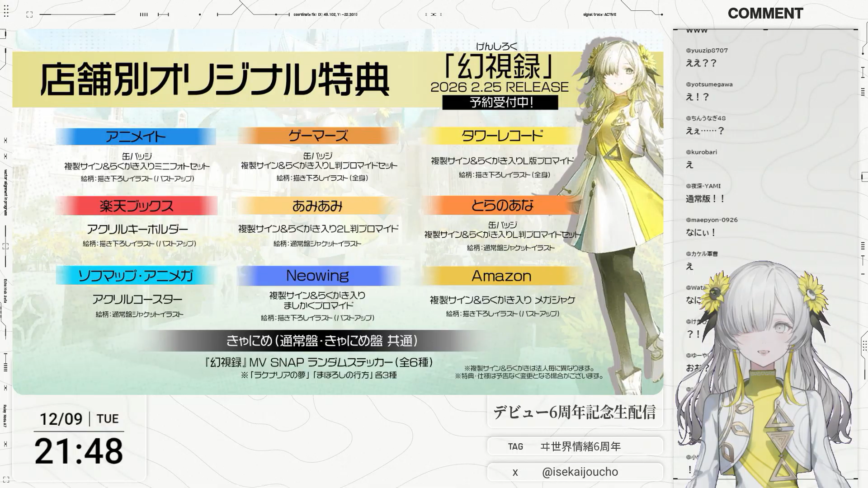Viewport: 868px width, 488px height.
Task: Click the Neowing blue header
Action: click(x=318, y=276)
